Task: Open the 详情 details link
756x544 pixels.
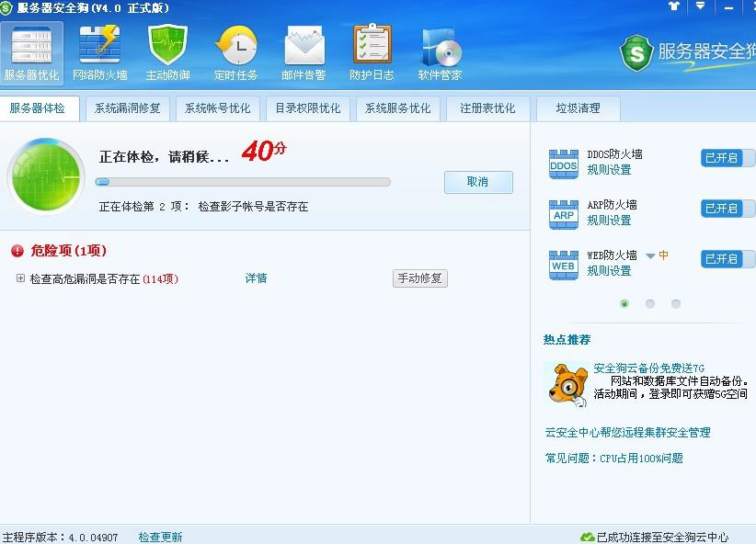Action: (256, 278)
